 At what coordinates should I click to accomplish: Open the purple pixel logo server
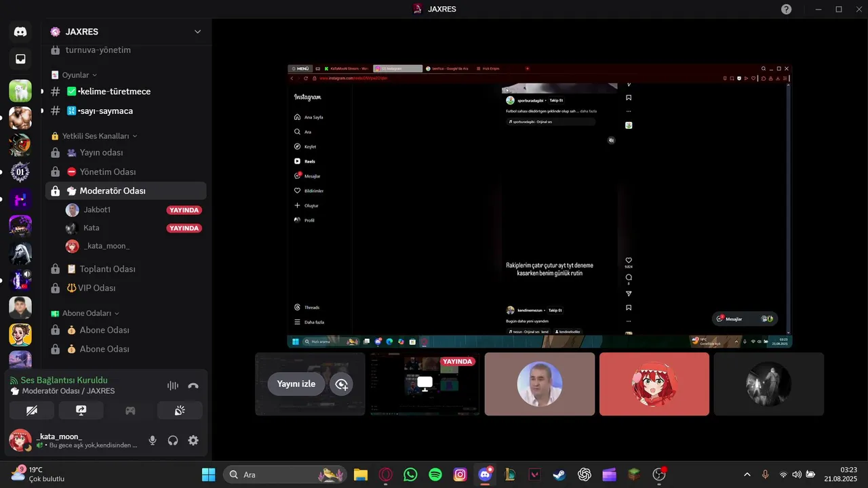pyautogui.click(x=20, y=199)
